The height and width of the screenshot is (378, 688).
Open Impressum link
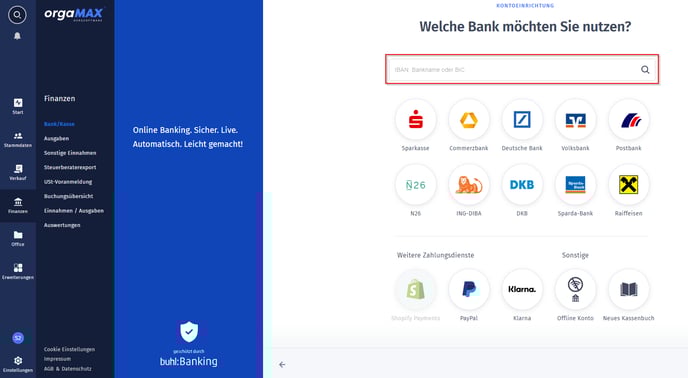(x=57, y=359)
